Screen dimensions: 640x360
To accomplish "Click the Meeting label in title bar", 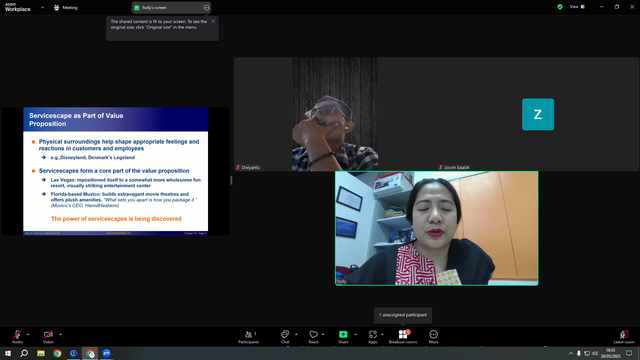I will click(70, 7).
